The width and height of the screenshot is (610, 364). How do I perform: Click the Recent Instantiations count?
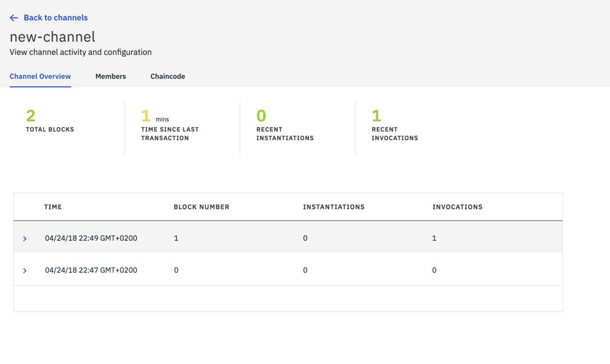[x=261, y=116]
